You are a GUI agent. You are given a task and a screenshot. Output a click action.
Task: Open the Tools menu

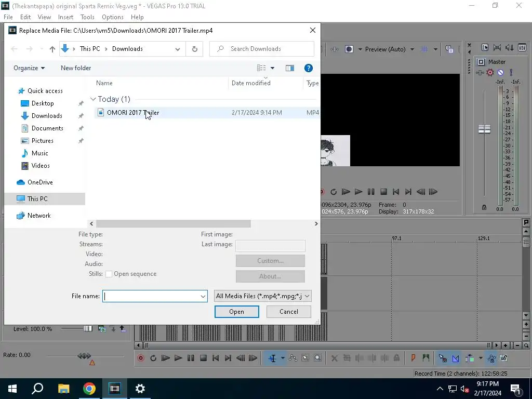coord(87,17)
